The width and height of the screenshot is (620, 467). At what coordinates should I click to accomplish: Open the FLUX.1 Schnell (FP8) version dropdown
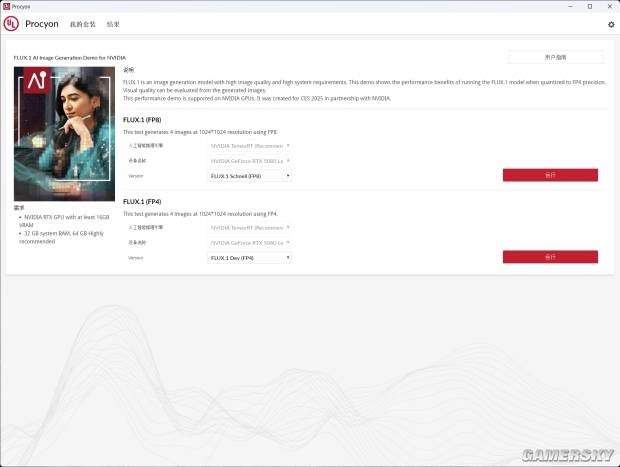[250, 176]
